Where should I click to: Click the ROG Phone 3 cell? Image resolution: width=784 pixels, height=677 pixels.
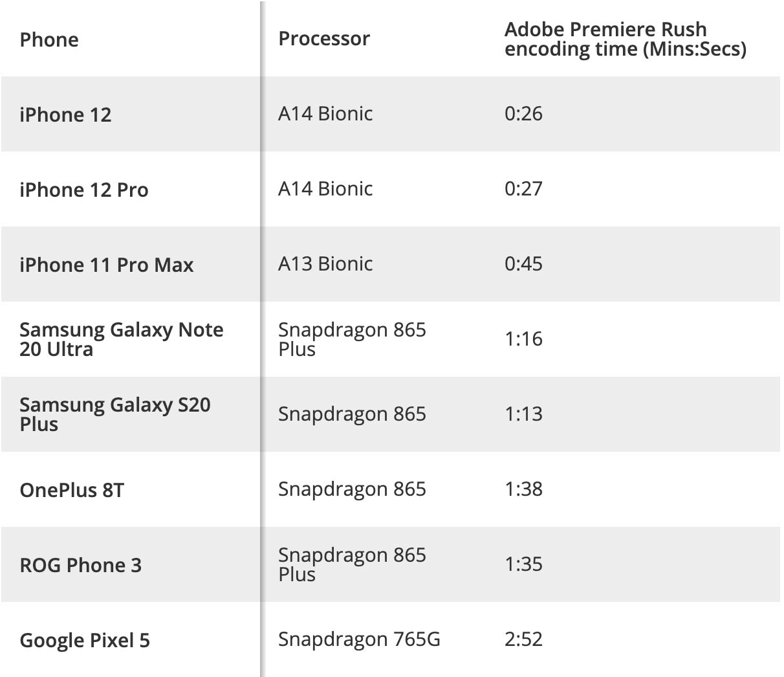pyautogui.click(x=80, y=565)
